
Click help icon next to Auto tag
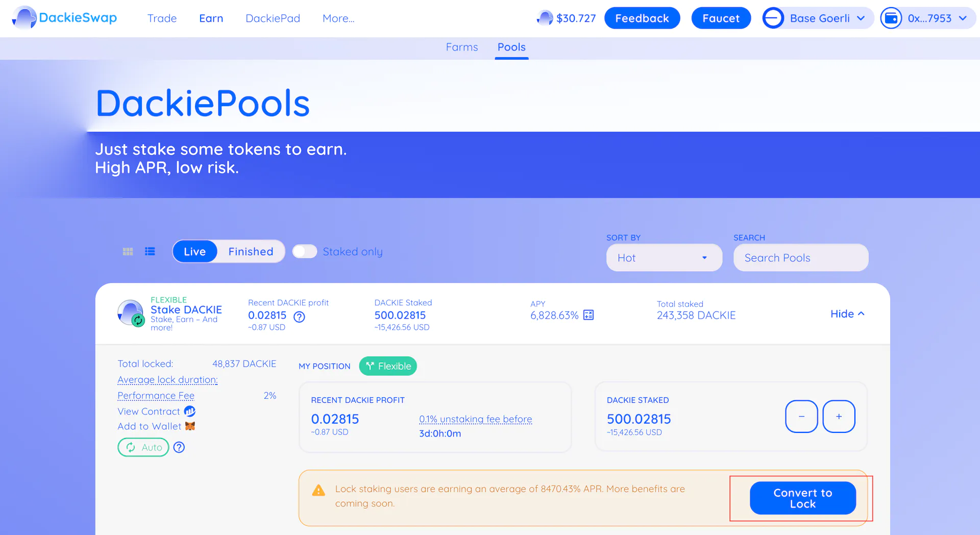(x=179, y=448)
